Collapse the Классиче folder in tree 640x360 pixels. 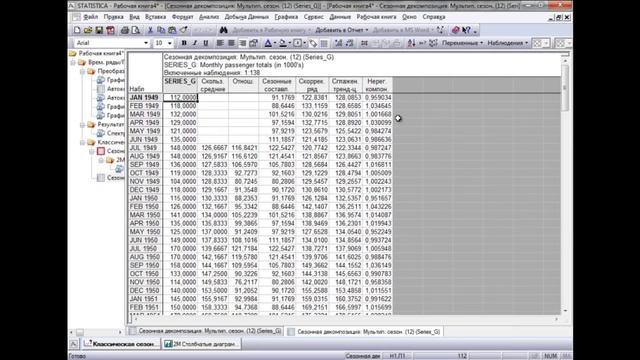(82, 142)
